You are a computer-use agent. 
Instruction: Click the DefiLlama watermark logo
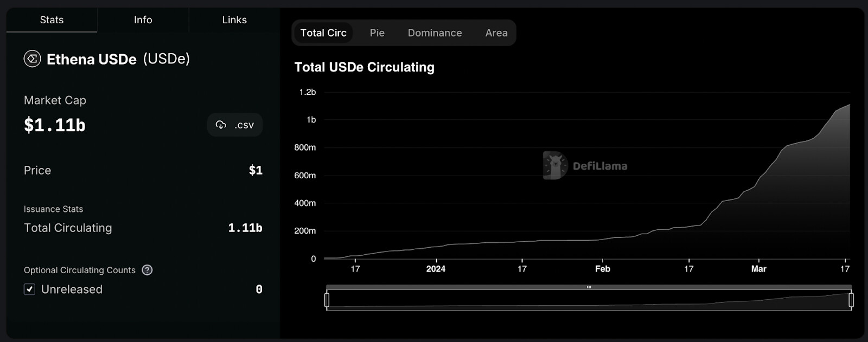click(x=555, y=165)
